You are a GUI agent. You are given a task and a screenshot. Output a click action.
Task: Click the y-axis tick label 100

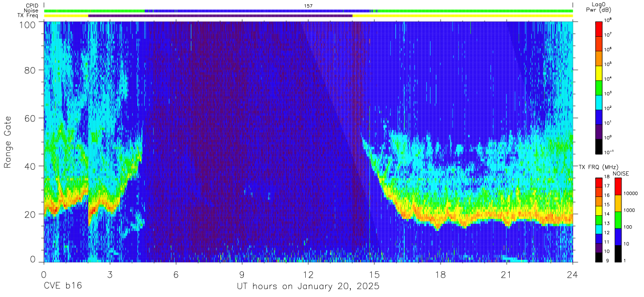(x=28, y=24)
